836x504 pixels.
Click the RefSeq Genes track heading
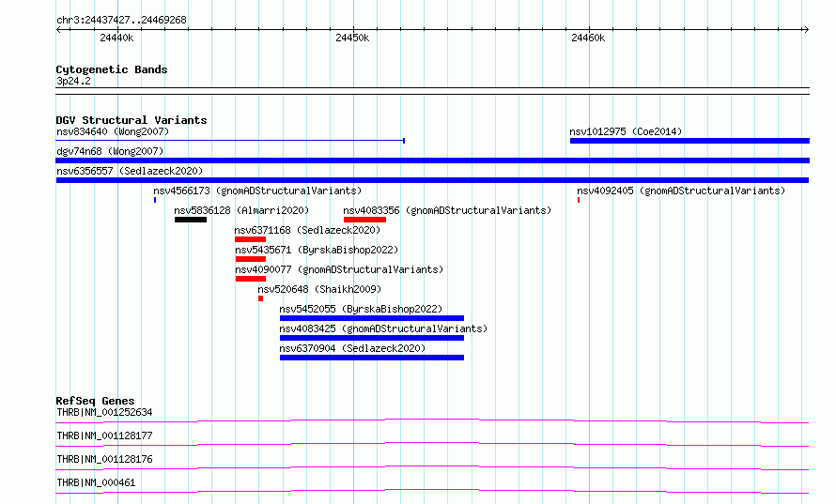tap(95, 401)
